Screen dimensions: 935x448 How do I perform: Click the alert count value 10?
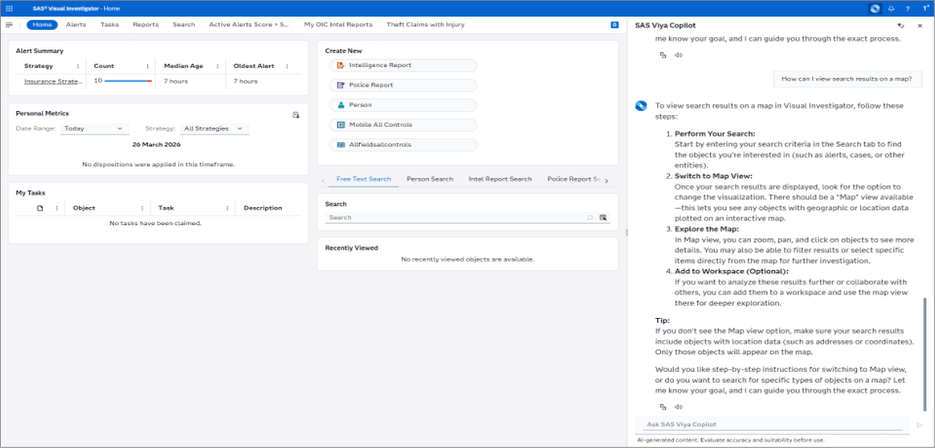coord(98,81)
